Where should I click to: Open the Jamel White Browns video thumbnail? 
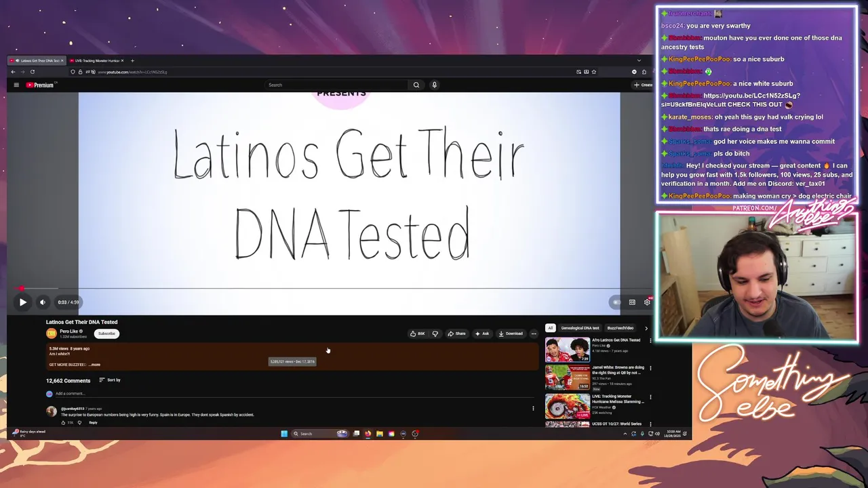(568, 378)
